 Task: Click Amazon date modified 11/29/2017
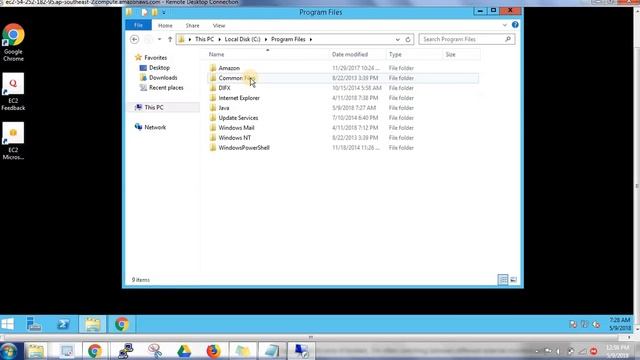point(356,68)
